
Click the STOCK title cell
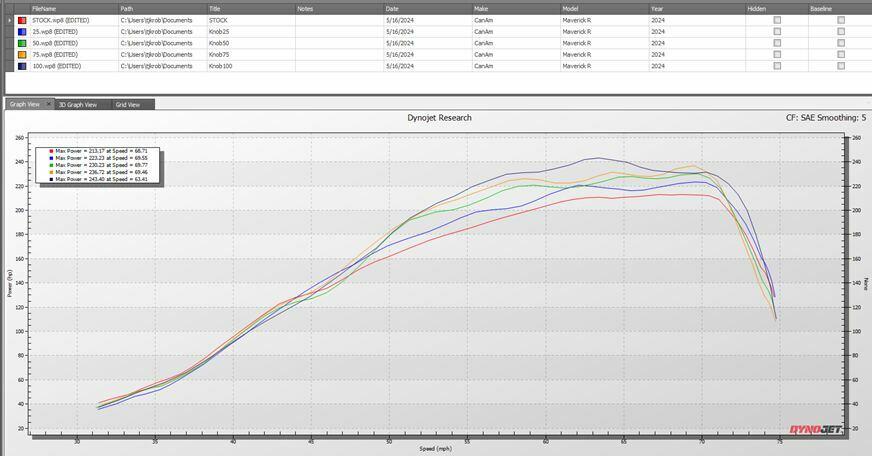tap(251, 20)
